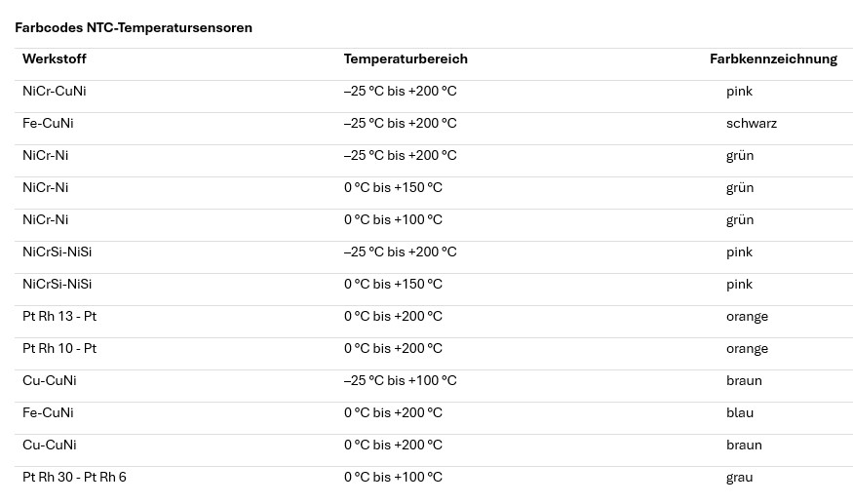Click the Temperaturbereich column header
This screenshot has width=853, height=504.
pyautogui.click(x=406, y=59)
